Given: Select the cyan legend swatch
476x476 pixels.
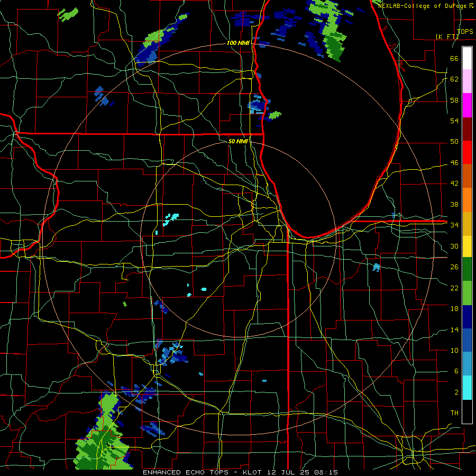Looking at the screenshot, I should (467, 388).
